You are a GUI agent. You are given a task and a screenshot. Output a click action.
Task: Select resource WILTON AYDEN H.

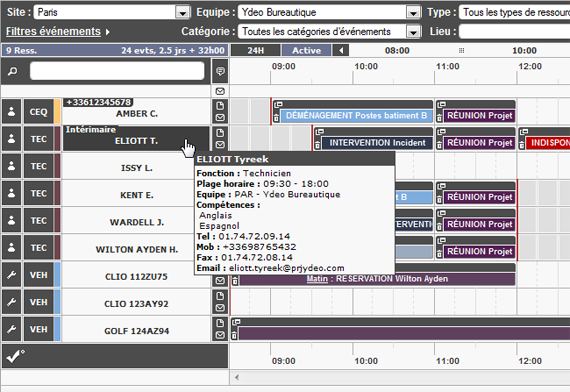pyautogui.click(x=137, y=249)
